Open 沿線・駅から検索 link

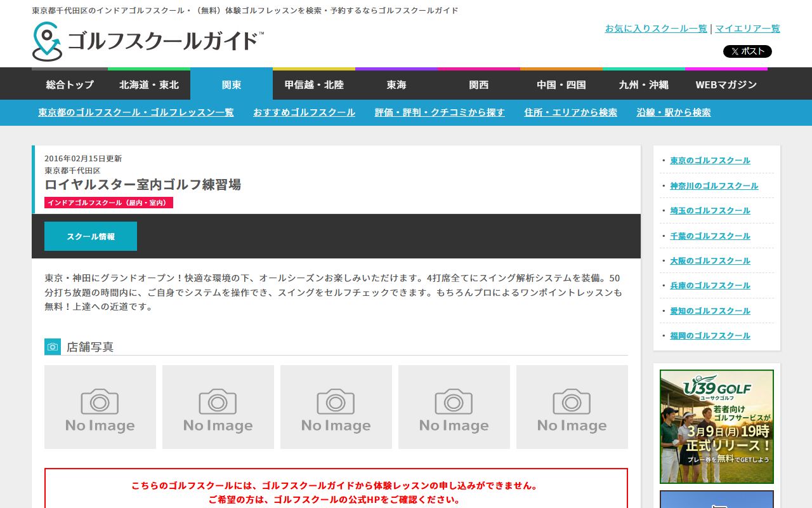click(x=674, y=112)
